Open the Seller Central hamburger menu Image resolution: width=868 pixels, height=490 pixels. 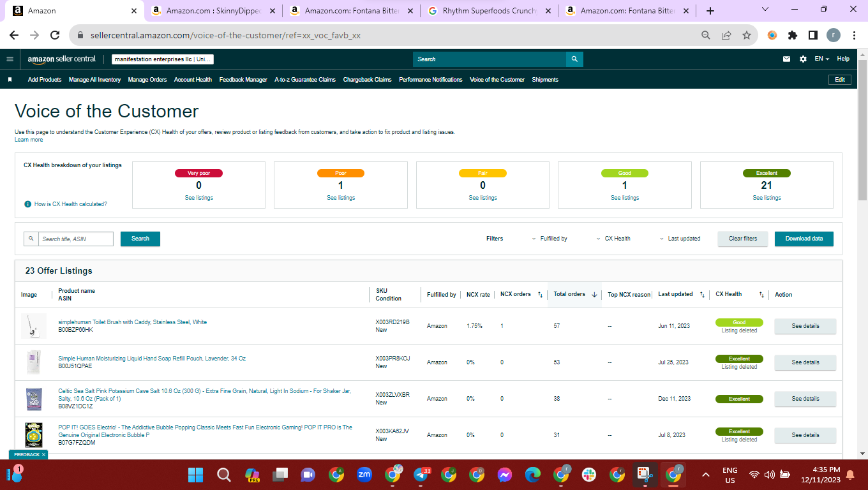10,59
